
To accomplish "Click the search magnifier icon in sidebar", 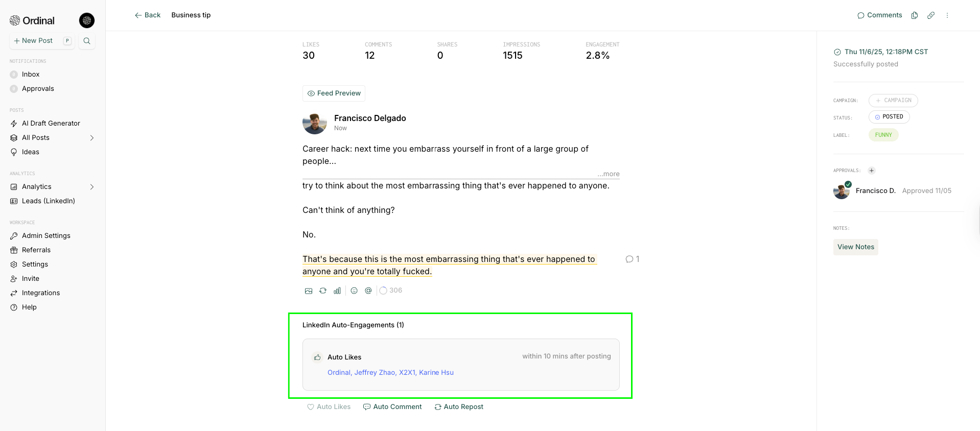I will coord(87,41).
